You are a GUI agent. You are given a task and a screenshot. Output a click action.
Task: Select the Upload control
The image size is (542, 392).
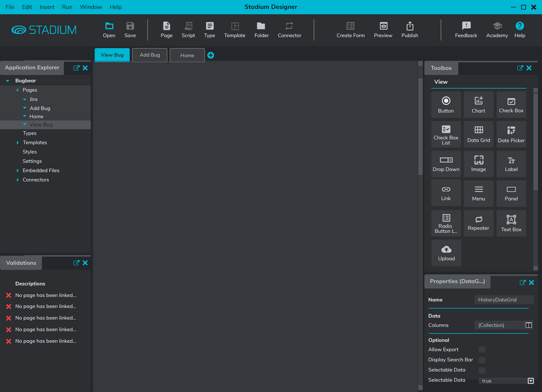[x=446, y=253]
